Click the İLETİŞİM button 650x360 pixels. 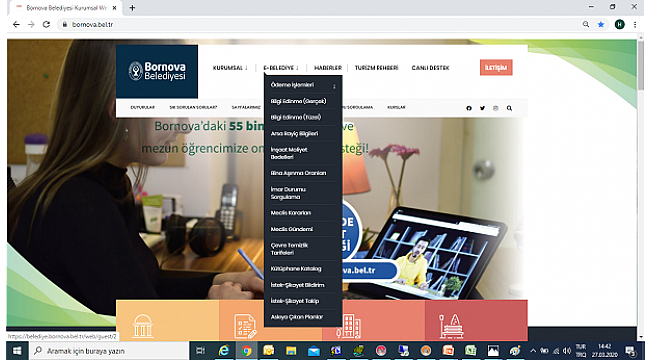tap(496, 68)
